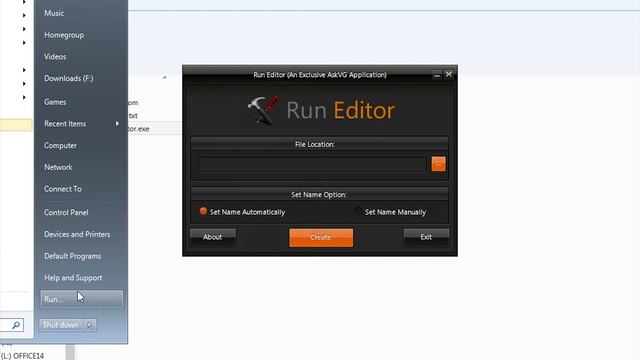
Task: Open Homegroup from Start menu
Action: coord(64,35)
